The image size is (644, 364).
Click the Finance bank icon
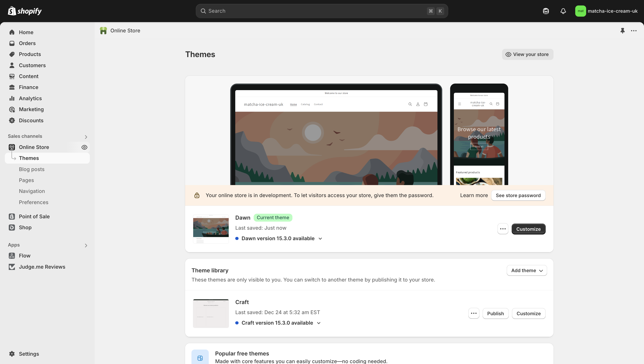tap(12, 87)
